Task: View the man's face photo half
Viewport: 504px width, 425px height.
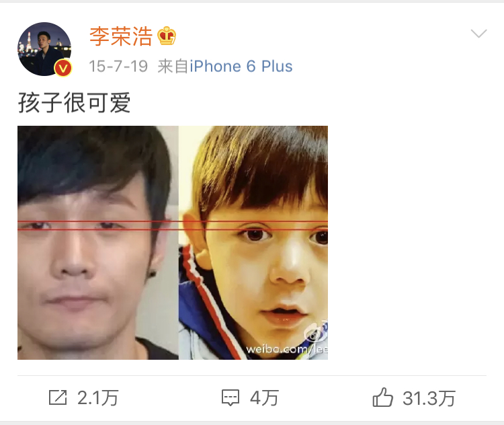Action: click(98, 243)
